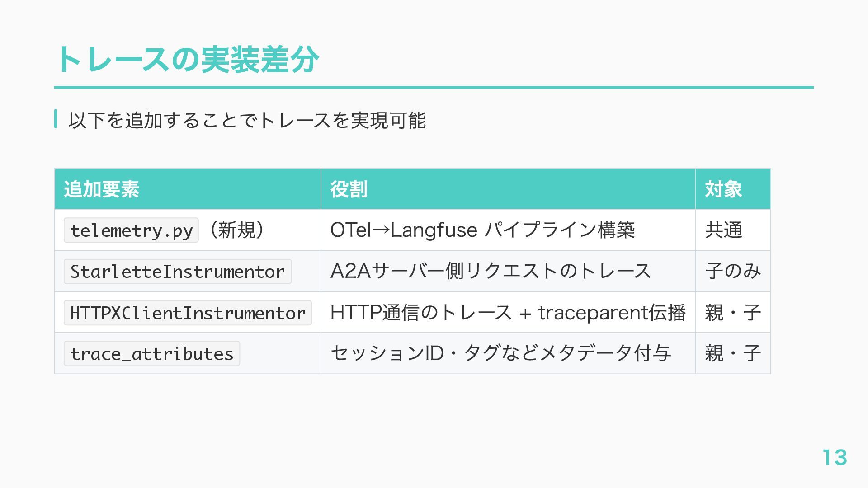The height and width of the screenshot is (488, 868).
Task: Select the StarletteInstrumentor code label
Action: (178, 272)
